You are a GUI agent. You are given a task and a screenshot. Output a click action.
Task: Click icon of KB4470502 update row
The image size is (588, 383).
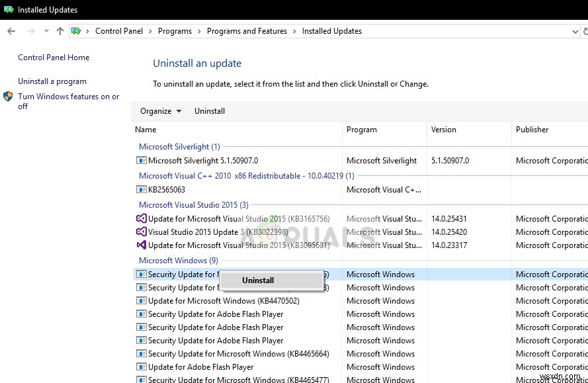coord(141,301)
